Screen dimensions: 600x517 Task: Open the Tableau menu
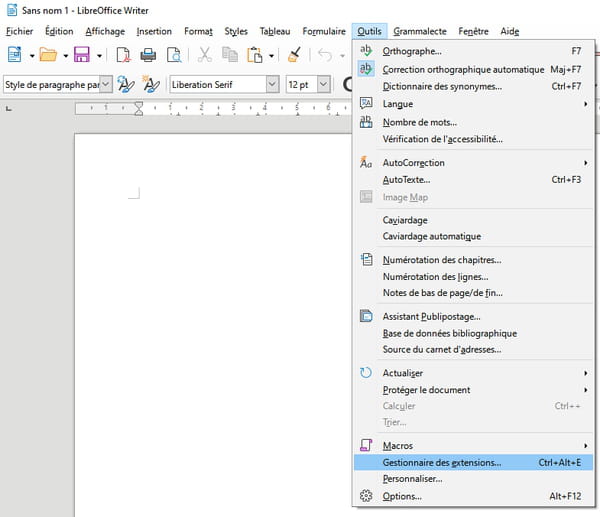click(x=275, y=31)
